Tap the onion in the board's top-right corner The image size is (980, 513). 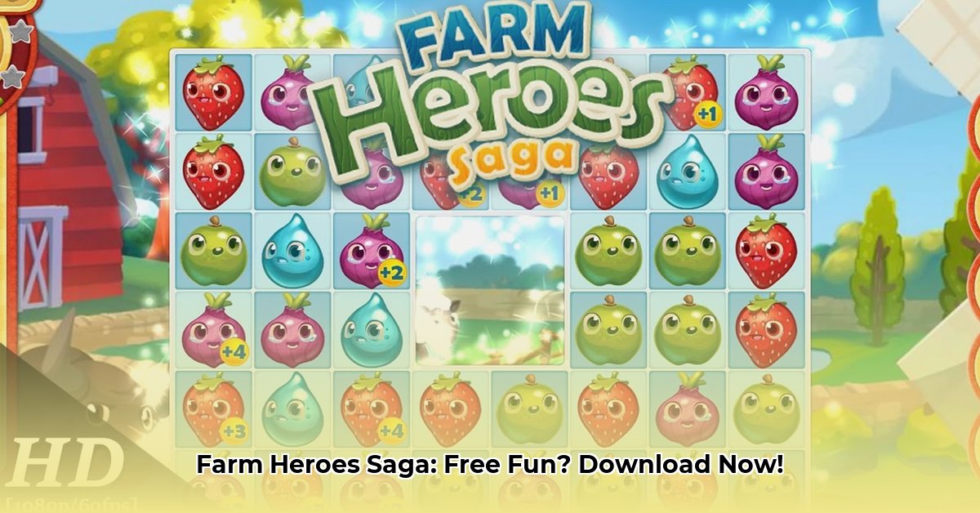pos(766,91)
